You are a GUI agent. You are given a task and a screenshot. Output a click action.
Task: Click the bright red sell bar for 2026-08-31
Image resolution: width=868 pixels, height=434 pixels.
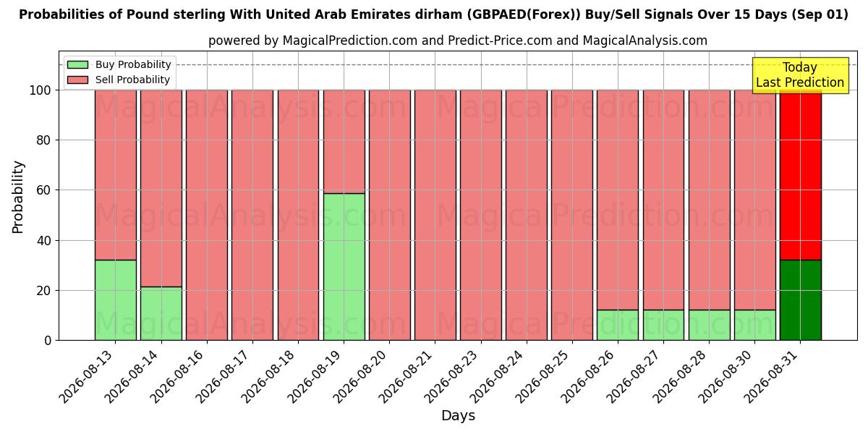[x=801, y=175]
